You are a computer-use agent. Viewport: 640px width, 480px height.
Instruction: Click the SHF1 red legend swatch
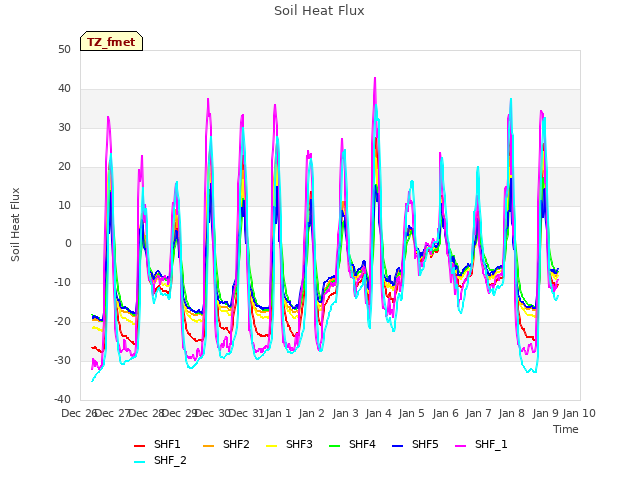[x=140, y=446]
